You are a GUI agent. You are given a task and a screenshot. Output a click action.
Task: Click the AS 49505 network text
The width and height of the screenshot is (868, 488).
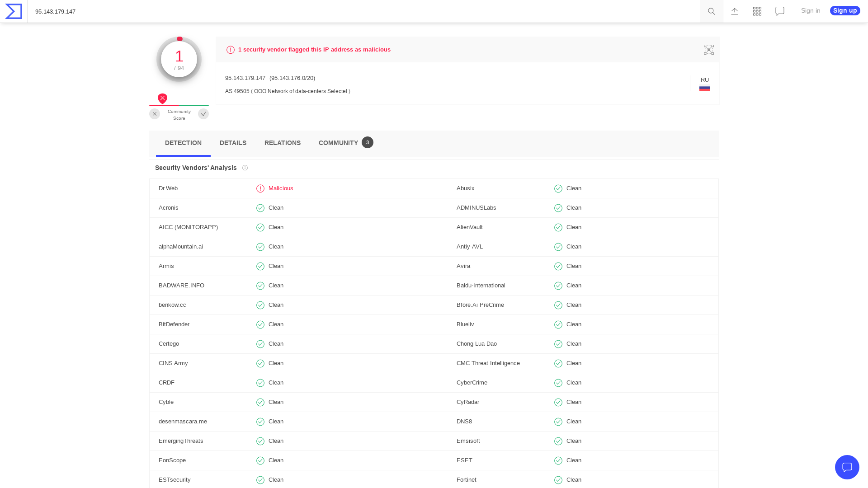pos(288,91)
